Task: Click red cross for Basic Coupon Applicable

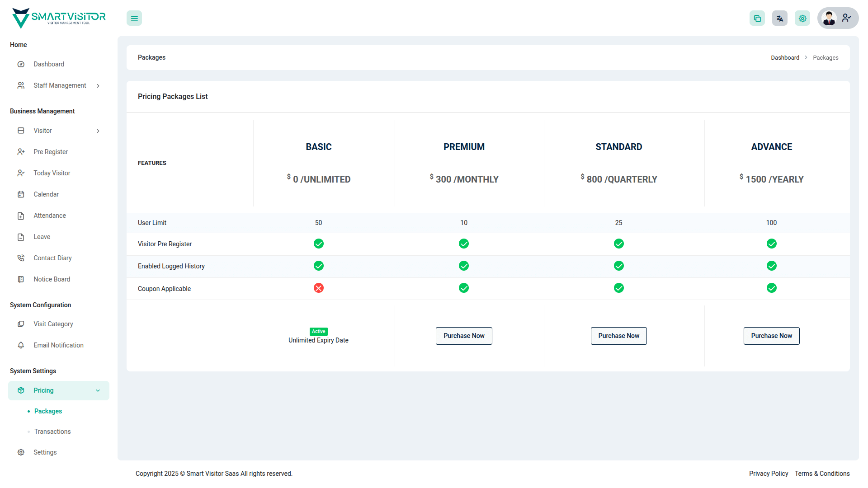Action: tap(319, 288)
